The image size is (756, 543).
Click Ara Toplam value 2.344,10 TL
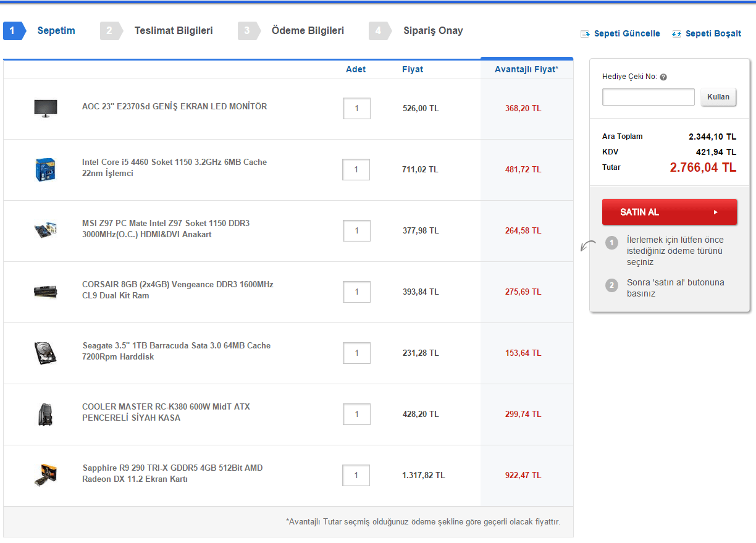713,137
